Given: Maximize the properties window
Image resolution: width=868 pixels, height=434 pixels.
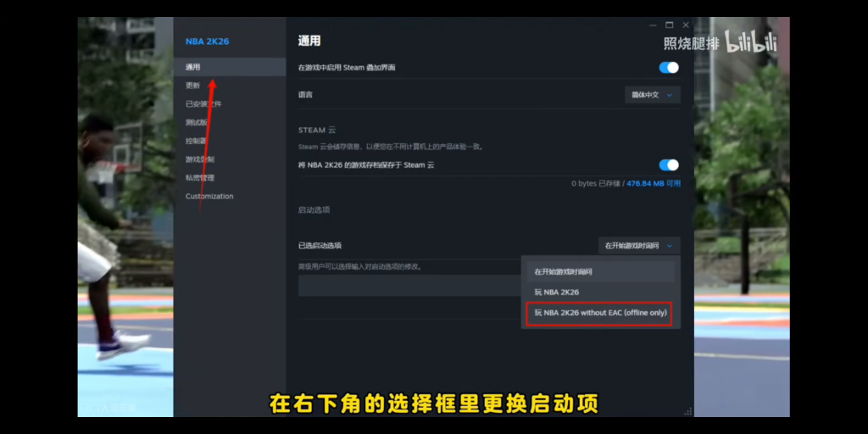Looking at the screenshot, I should coord(670,25).
